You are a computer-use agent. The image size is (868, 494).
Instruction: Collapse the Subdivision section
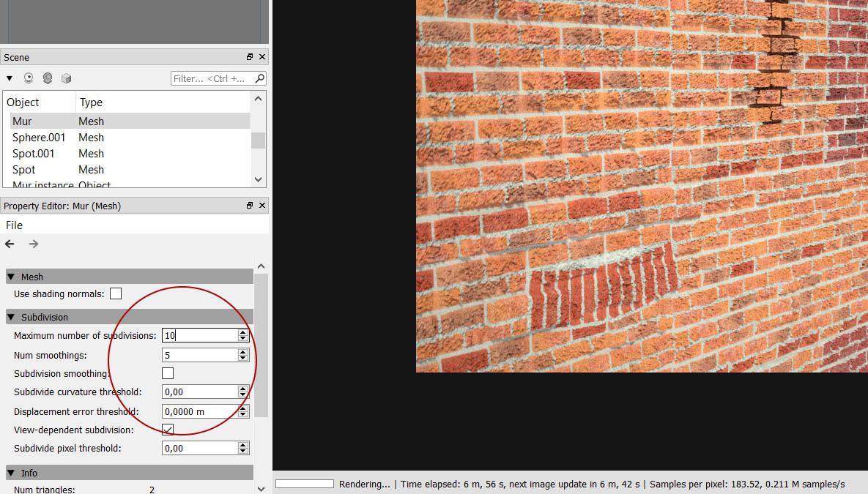11,317
